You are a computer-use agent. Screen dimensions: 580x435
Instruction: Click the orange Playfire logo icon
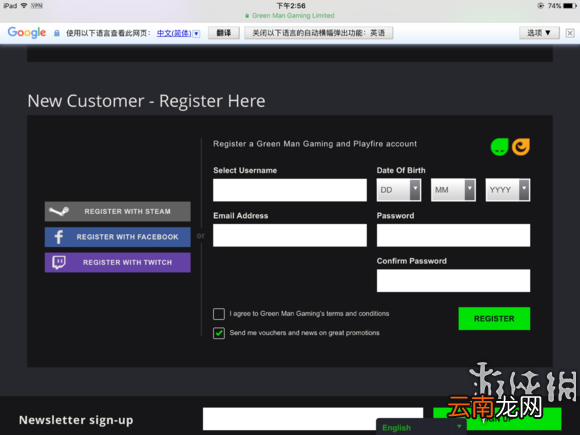tap(521, 147)
